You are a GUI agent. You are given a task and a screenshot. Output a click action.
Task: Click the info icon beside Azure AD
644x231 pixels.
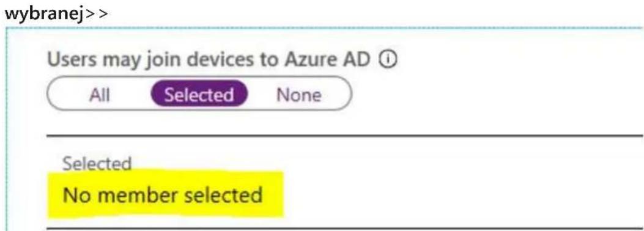pos(390,62)
